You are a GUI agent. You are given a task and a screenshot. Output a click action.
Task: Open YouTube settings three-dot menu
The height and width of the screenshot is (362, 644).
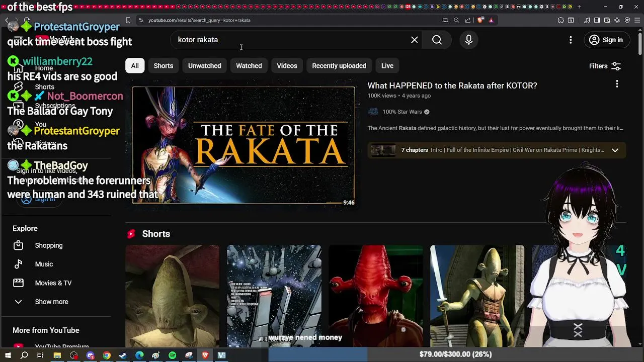(x=571, y=40)
